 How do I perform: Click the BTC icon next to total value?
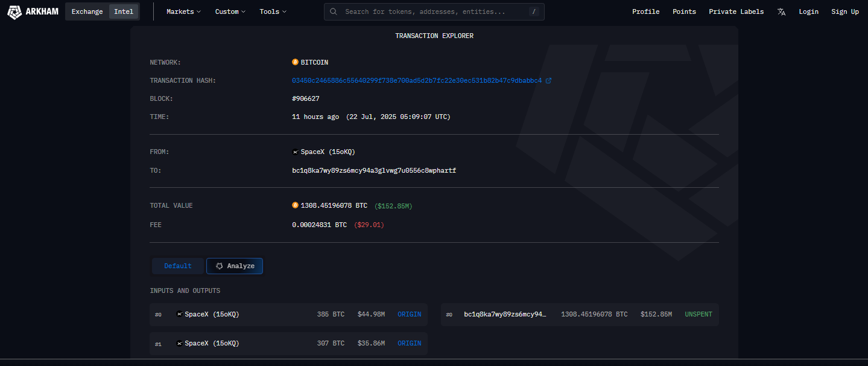point(295,205)
